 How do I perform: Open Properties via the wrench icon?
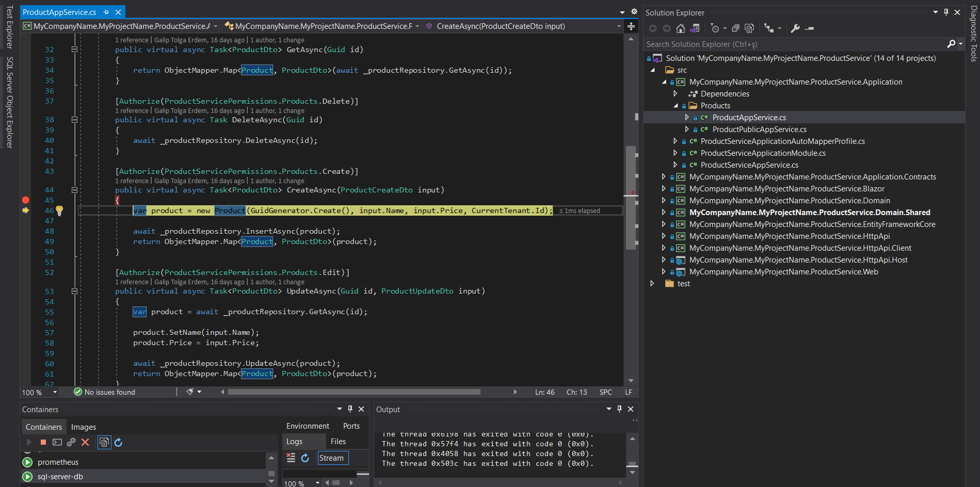(x=795, y=28)
